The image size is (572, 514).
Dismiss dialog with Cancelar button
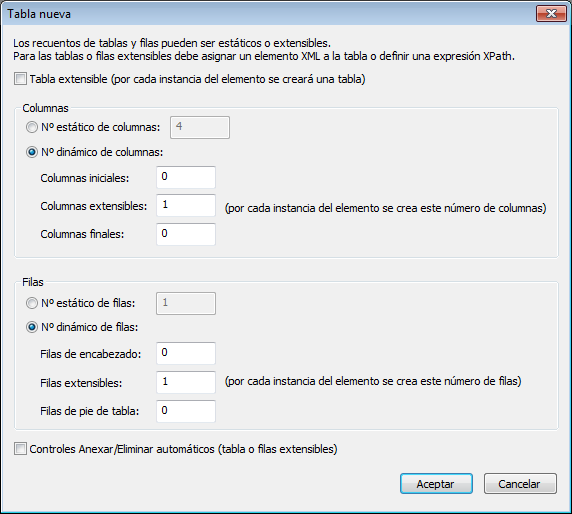click(x=520, y=484)
